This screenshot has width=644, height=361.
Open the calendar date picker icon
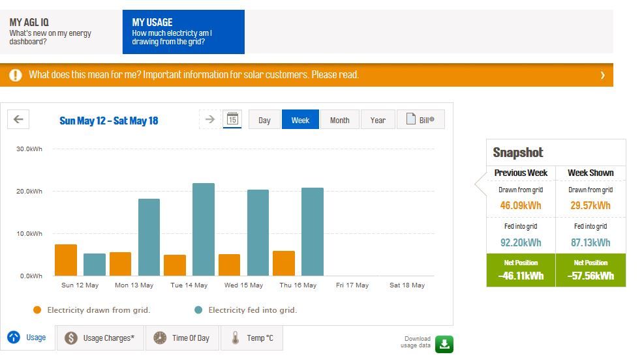pos(232,119)
